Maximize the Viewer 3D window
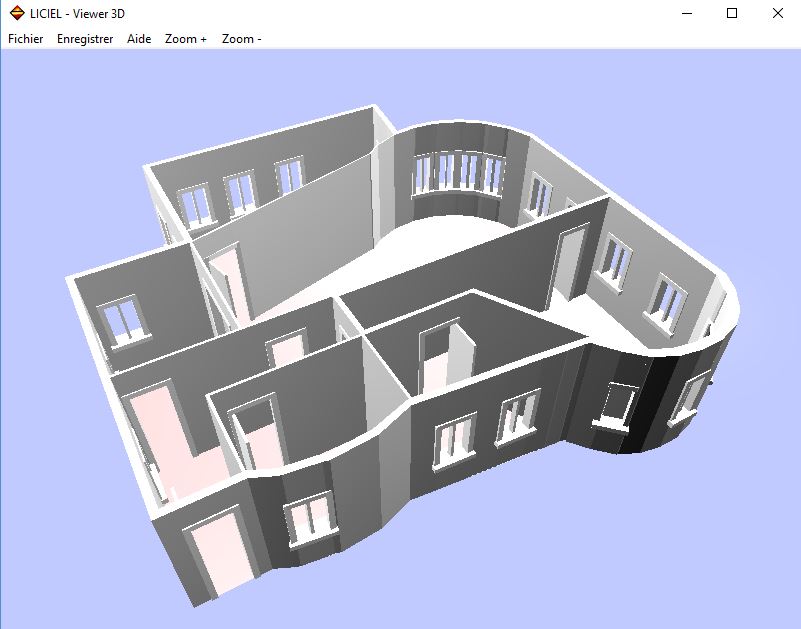This screenshot has width=801, height=629. tap(732, 13)
